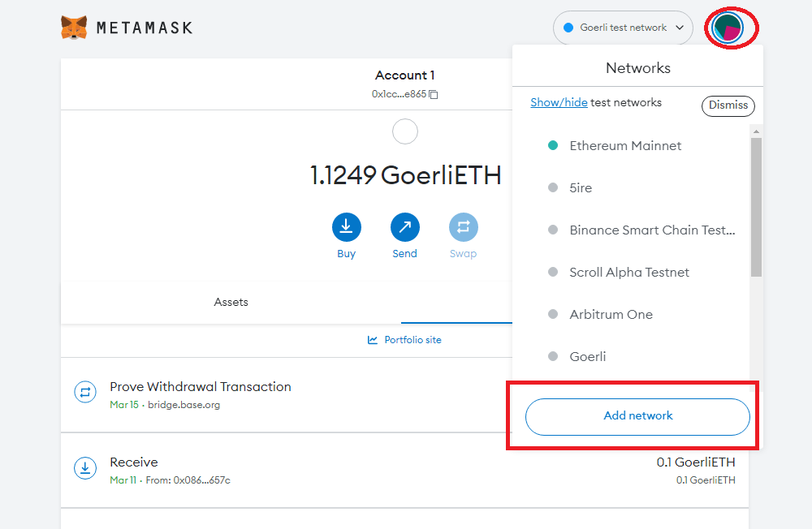Click the 1.1249 GoerliETH balance
The image size is (812, 529).
(405, 175)
